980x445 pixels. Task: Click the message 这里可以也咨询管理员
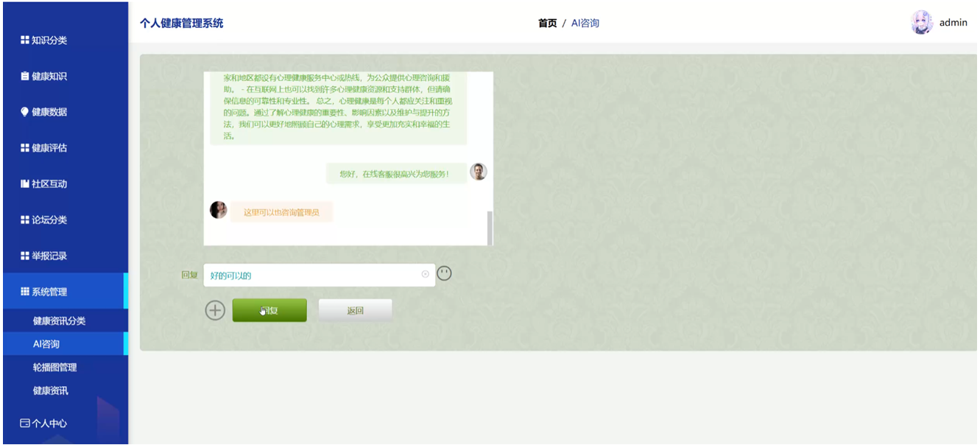pyautogui.click(x=281, y=212)
